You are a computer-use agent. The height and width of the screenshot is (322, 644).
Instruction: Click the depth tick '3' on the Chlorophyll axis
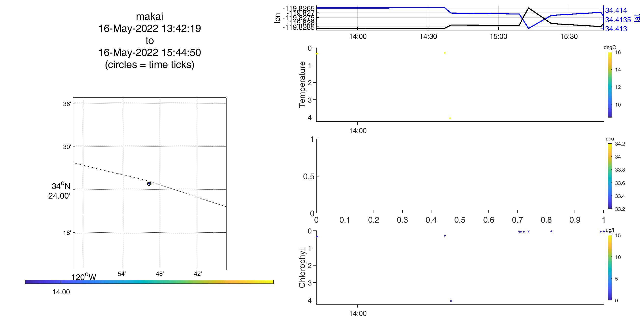(310, 283)
